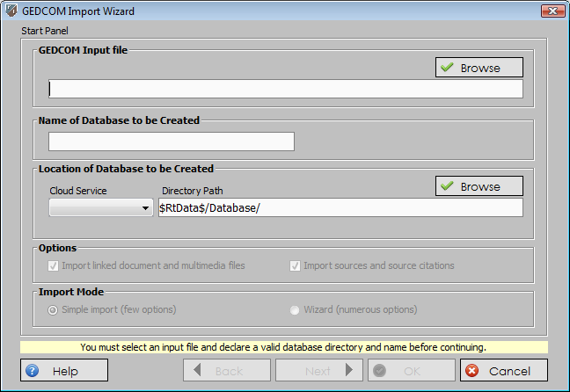Select Simple import (few options) radio button
The width and height of the screenshot is (570, 392).
click(54, 309)
